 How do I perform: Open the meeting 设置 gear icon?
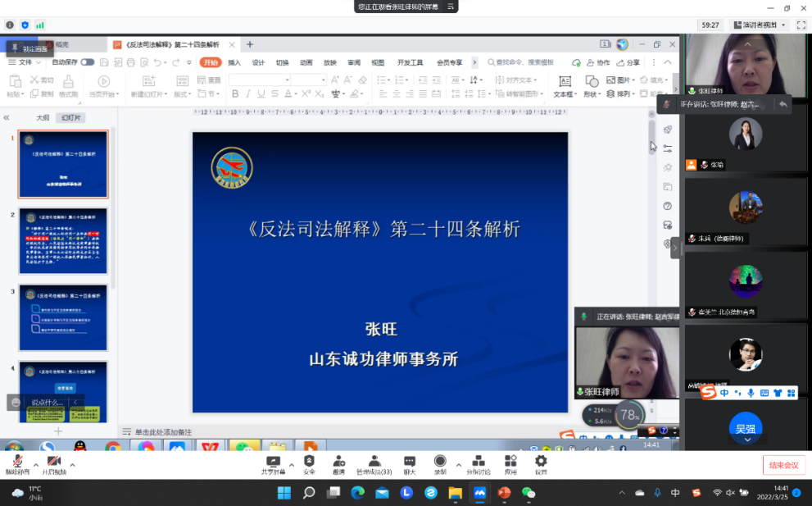click(541, 462)
